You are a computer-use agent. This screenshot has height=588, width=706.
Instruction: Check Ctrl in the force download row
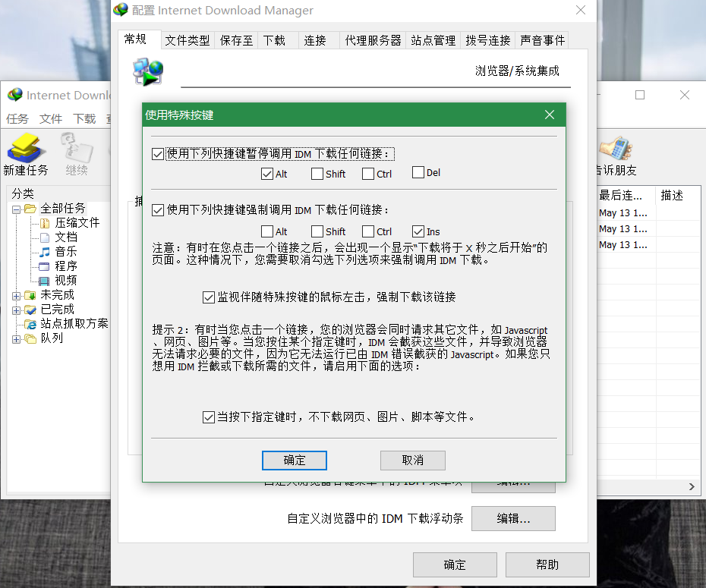(368, 231)
